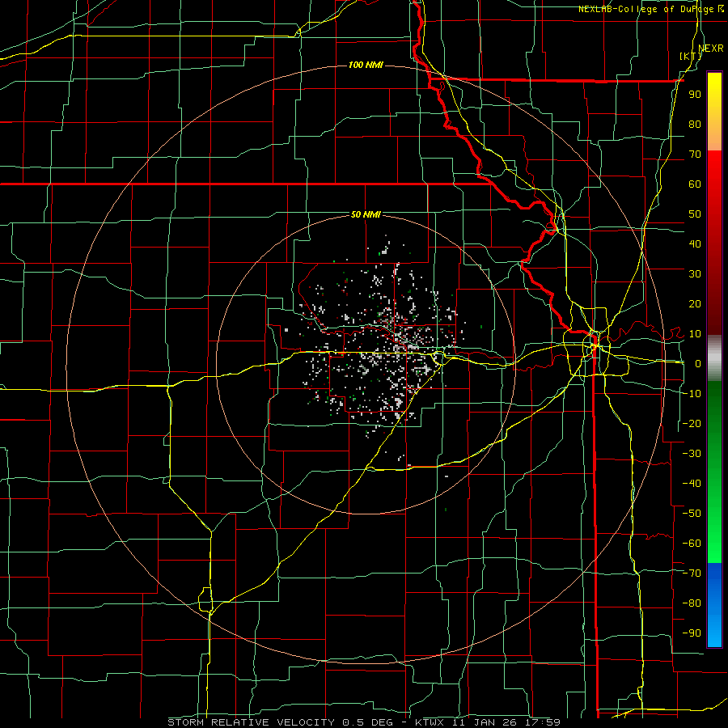Select the "STORM RELATIVE VELOCITY" product title
This screenshot has height=728, width=728.
[252, 722]
